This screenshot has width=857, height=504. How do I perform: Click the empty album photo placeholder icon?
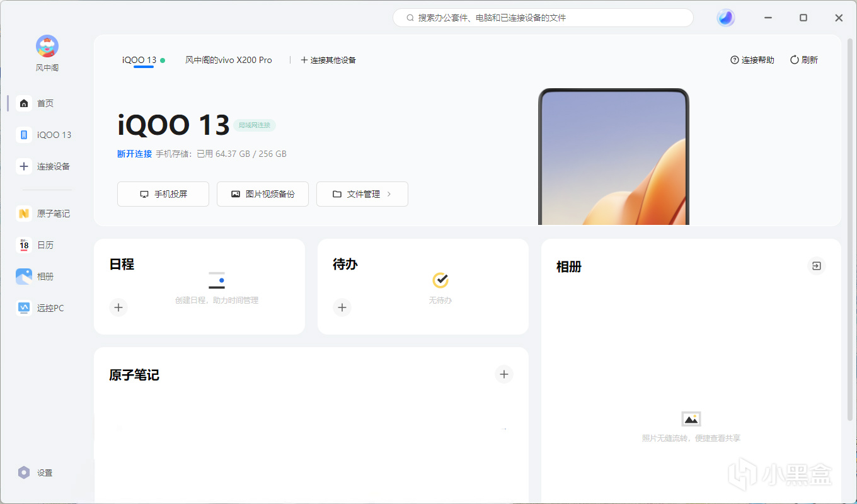click(691, 419)
